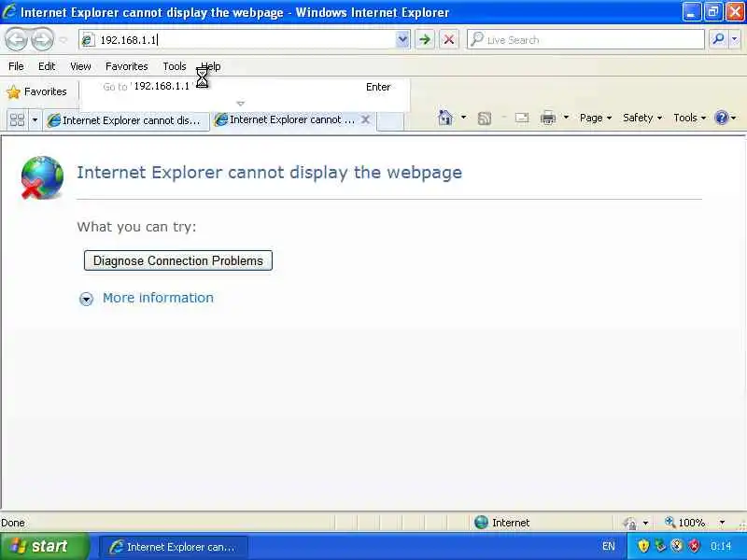The image size is (747, 560).
Task: Minimize the Internet Explorer window
Action: pos(691,12)
